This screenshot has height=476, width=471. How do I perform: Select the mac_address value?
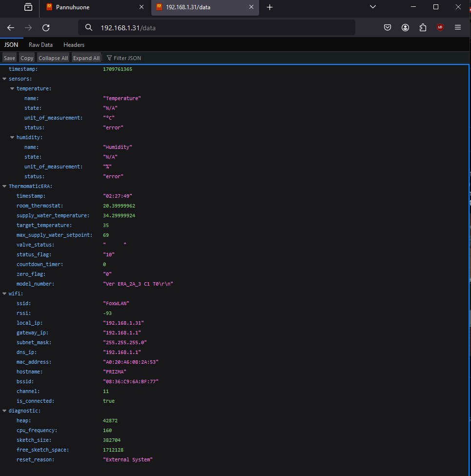130,362
